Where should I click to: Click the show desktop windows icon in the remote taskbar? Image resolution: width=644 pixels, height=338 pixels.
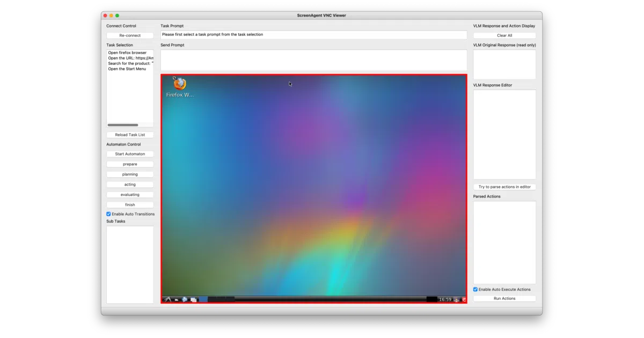point(193,300)
